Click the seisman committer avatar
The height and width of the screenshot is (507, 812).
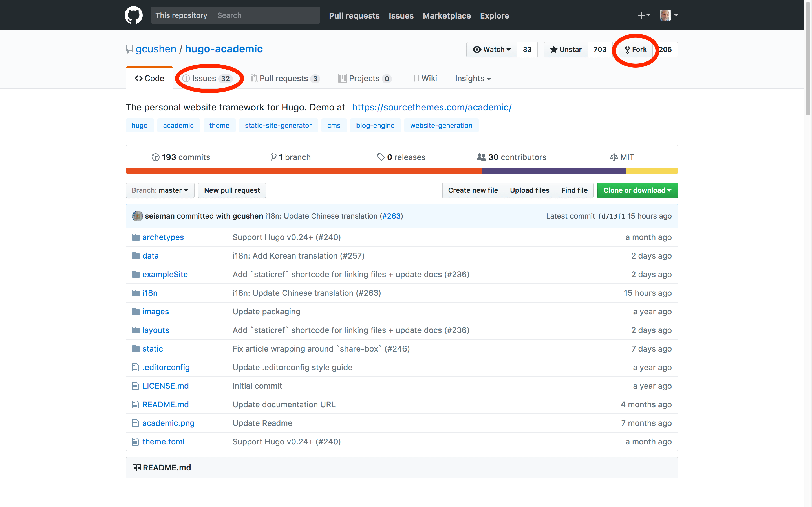(137, 216)
